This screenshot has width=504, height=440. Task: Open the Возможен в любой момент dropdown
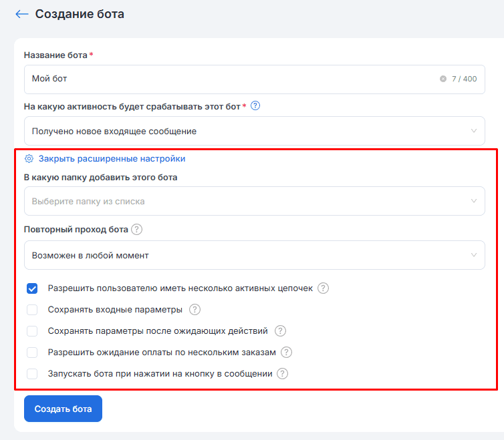tap(254, 255)
